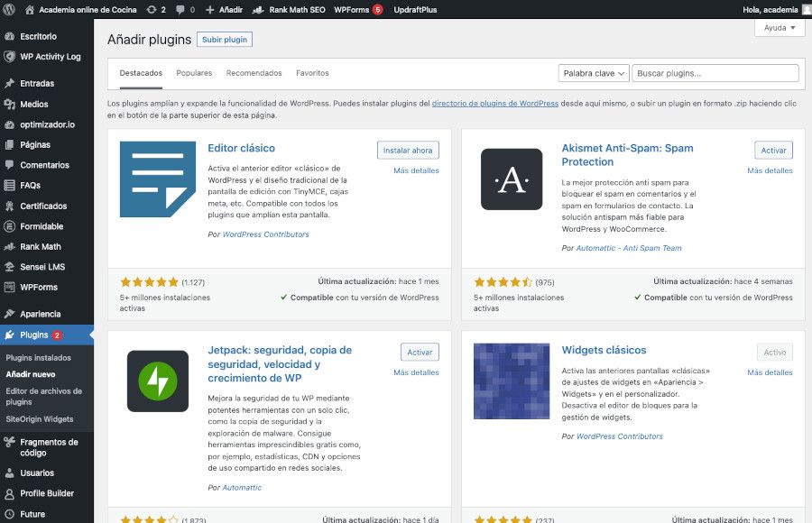This screenshot has width=812, height=523.
Task: Open Automattic - Anti Spam Team author link
Action: click(x=629, y=248)
